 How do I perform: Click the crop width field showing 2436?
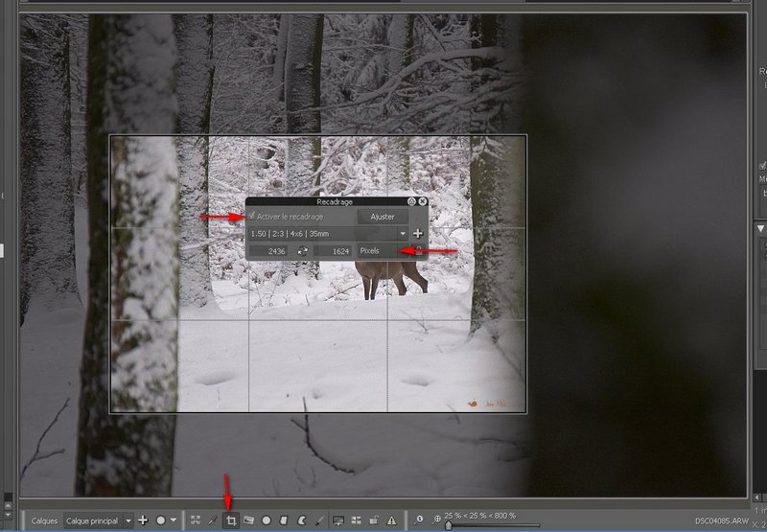click(268, 251)
